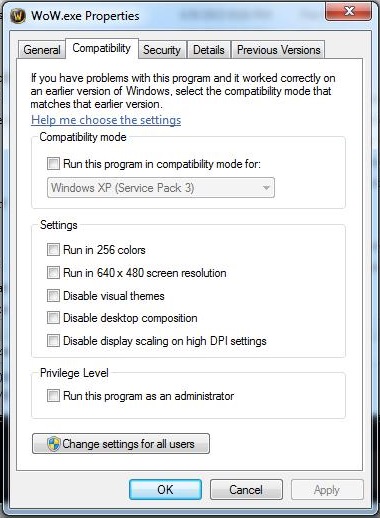Enable Run this program in compatibility mode
This screenshot has height=518, width=380.
coord(53,164)
